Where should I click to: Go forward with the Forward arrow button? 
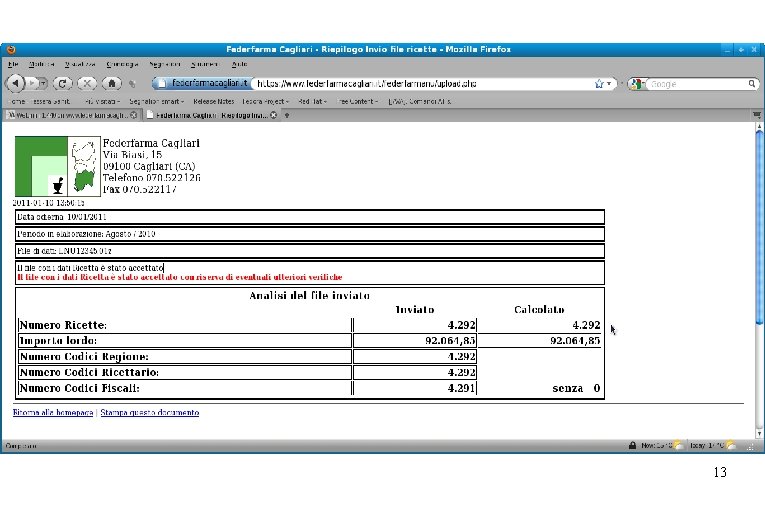pyautogui.click(x=32, y=83)
